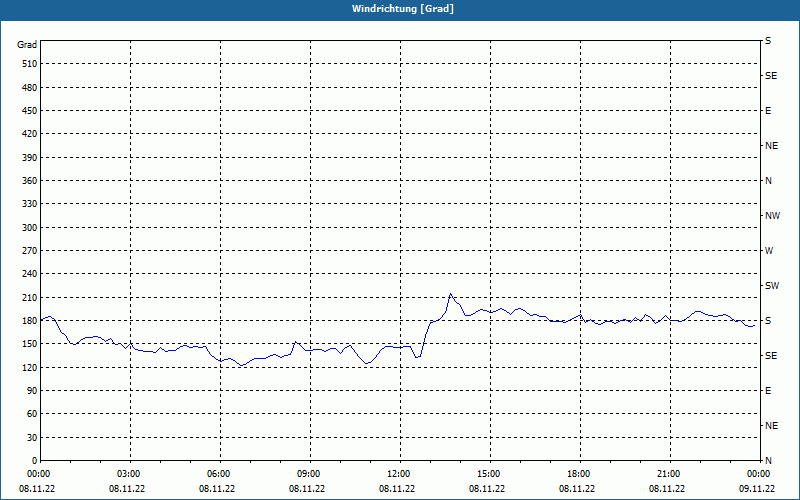Click the E compass label level with 90
Screen dimensions: 800x500
click(x=768, y=391)
